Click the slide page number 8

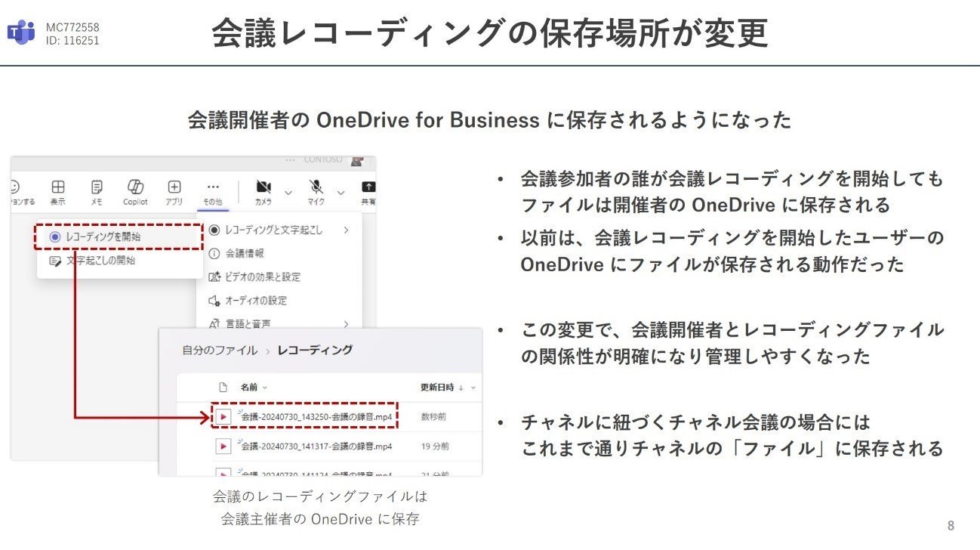[951, 525]
